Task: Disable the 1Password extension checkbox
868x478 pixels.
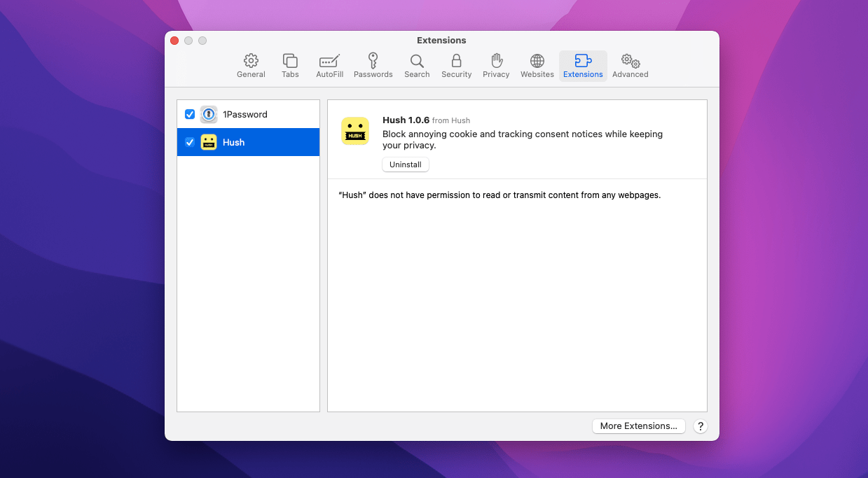Action: tap(190, 114)
